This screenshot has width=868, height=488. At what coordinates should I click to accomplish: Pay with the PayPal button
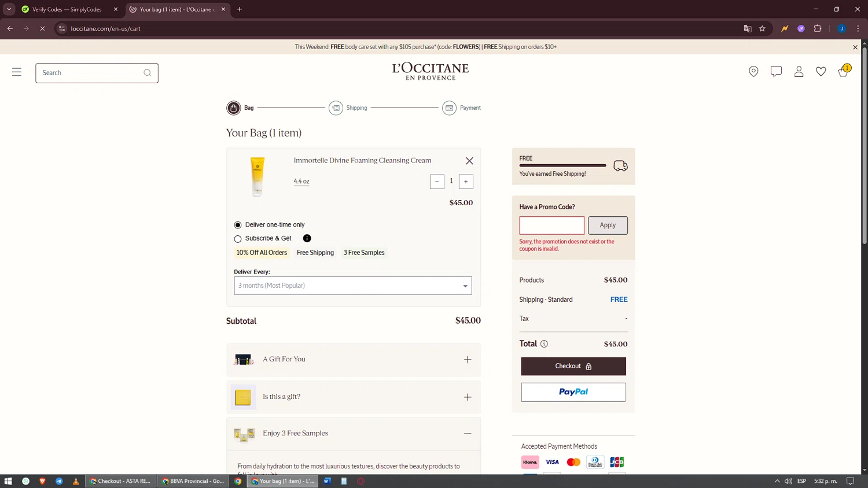coord(573,392)
